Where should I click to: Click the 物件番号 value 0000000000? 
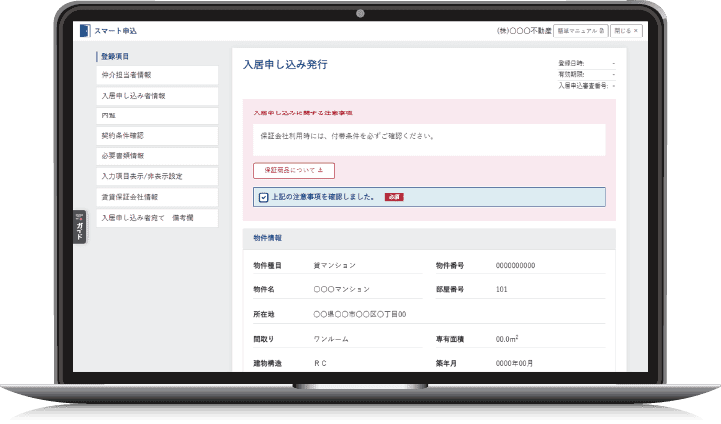(515, 265)
